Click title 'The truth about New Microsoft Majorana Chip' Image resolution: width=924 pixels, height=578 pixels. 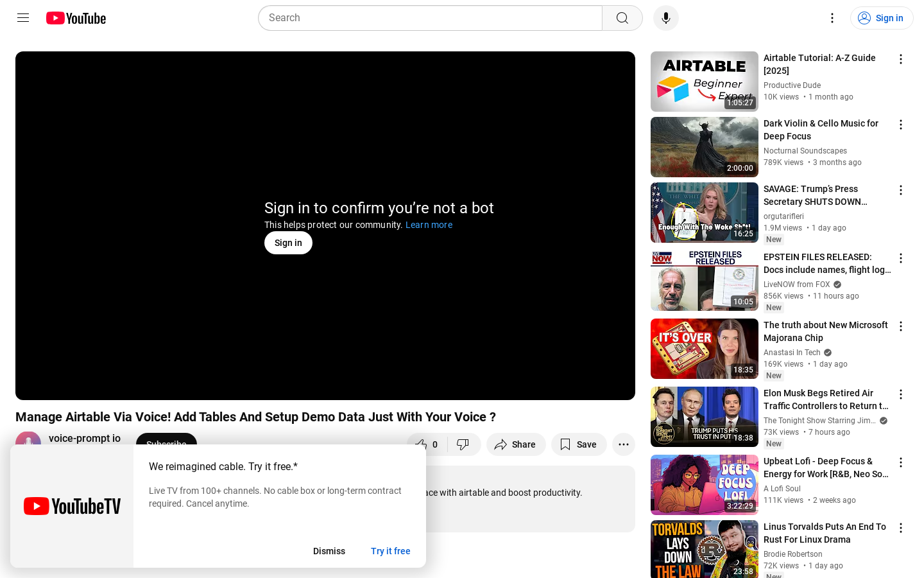(x=826, y=331)
